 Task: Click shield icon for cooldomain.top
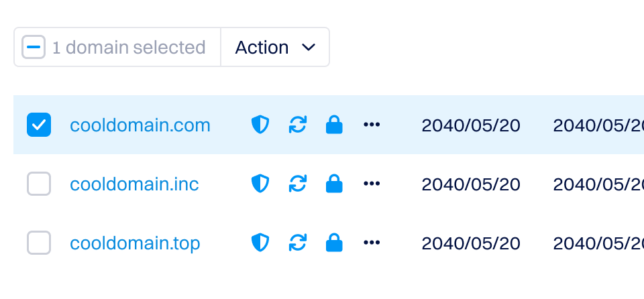(x=260, y=243)
